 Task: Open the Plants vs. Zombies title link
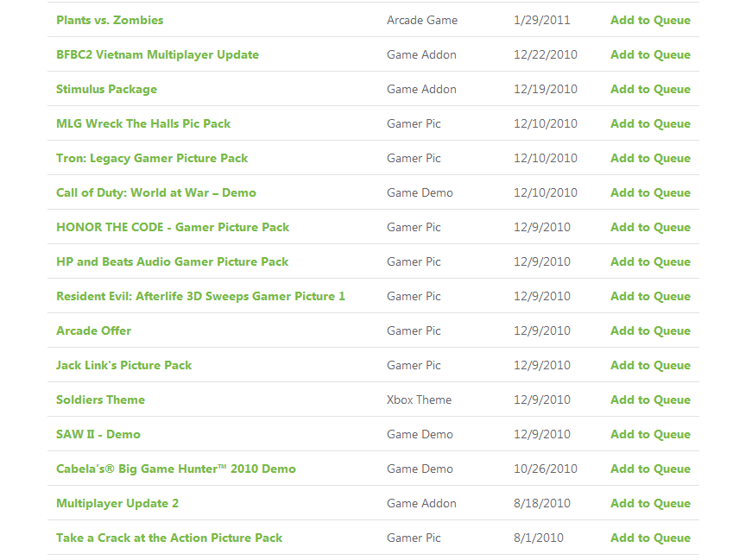tap(110, 20)
